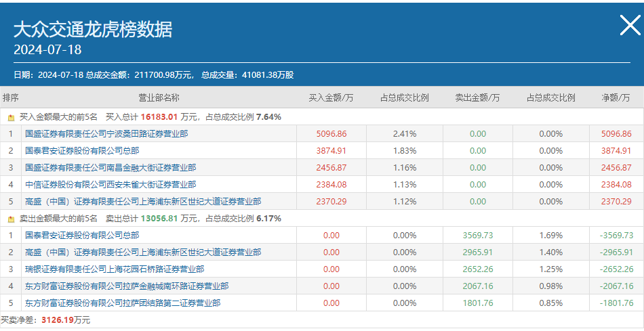Click net amount -2965.91
This screenshot has height=331, width=644.
616,252
